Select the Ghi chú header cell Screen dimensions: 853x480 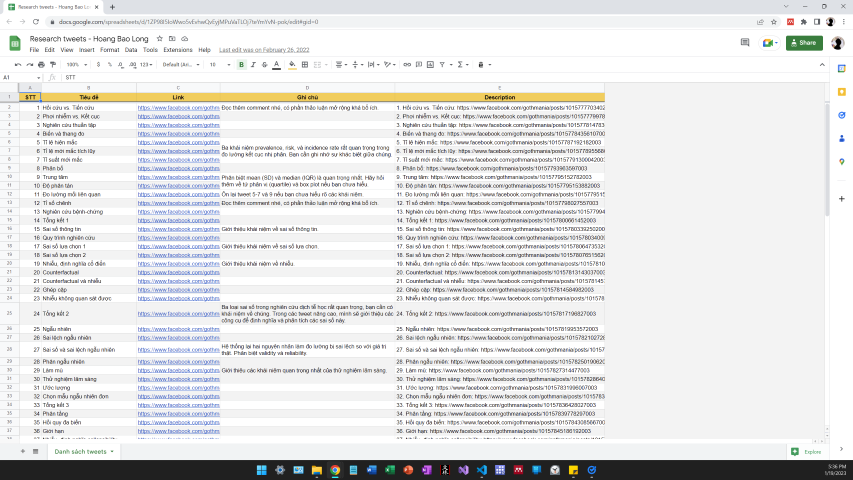pyautogui.click(x=307, y=97)
